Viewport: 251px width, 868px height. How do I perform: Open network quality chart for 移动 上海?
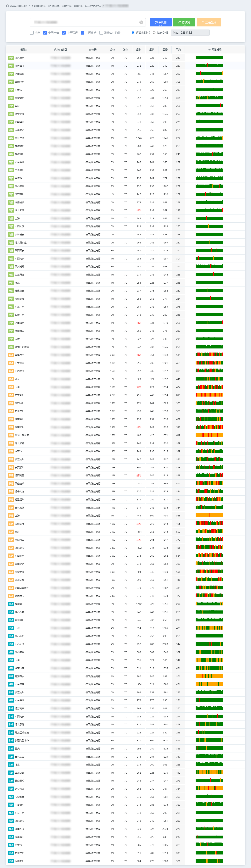[x=209, y=628]
